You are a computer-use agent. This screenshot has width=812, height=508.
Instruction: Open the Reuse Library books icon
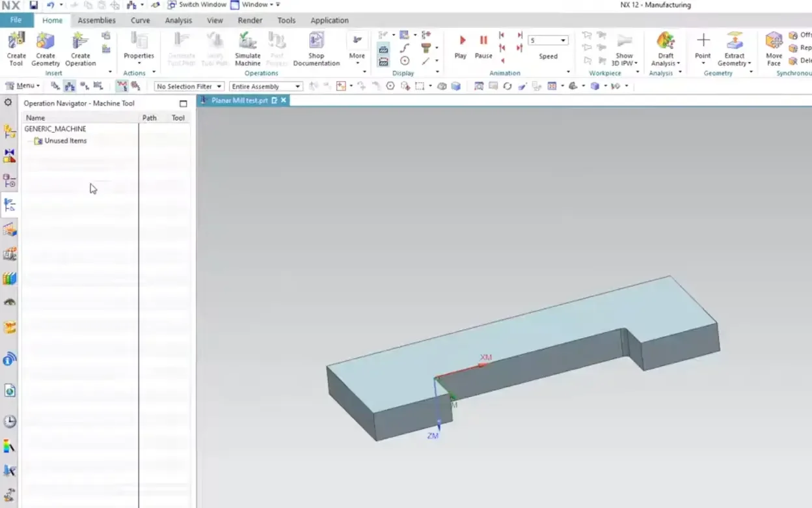coord(9,278)
